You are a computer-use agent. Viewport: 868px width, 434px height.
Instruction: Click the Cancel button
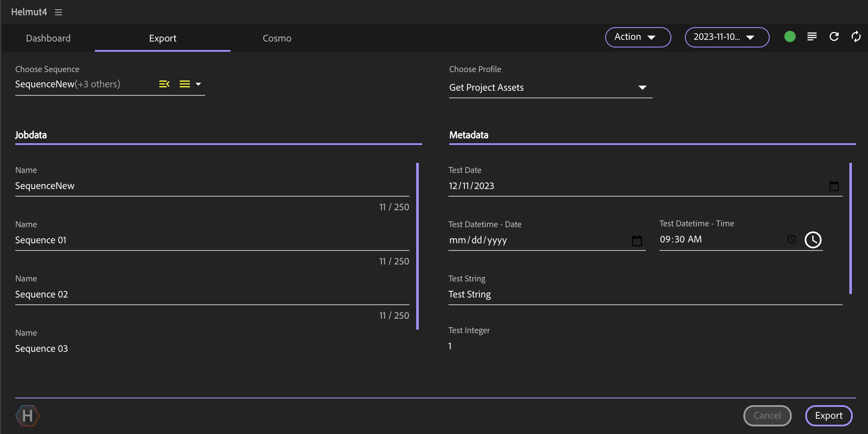click(x=767, y=416)
